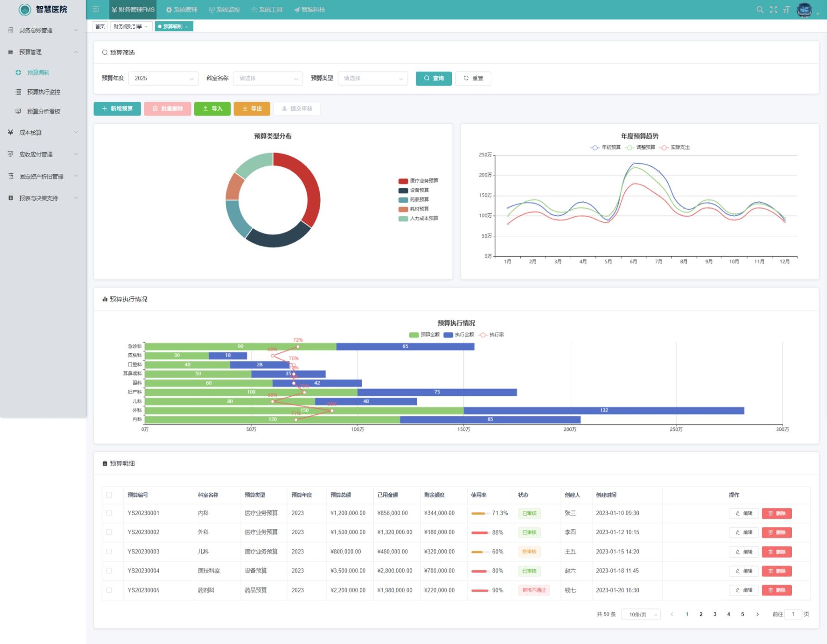Open the 预算年度 2025 dropdown
Screen dimensions: 827x644
[163, 79]
